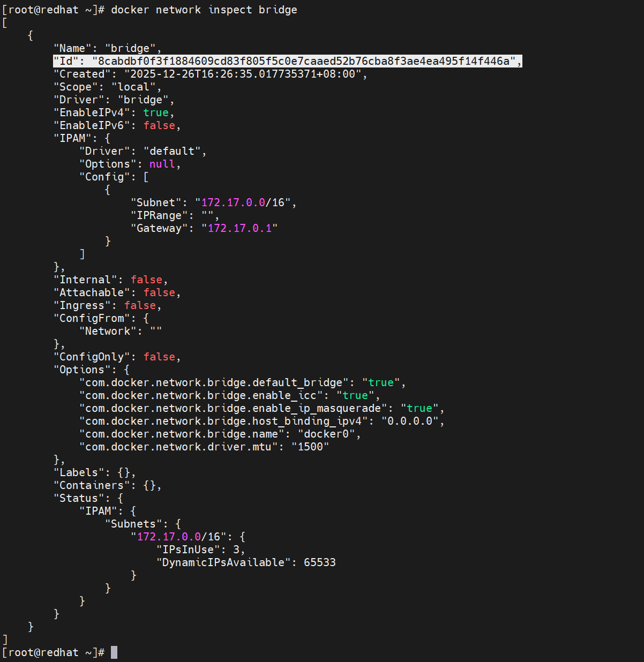The height and width of the screenshot is (662, 644).
Task: Click the green true value of EnableIPv4
Action: pyautogui.click(x=156, y=112)
